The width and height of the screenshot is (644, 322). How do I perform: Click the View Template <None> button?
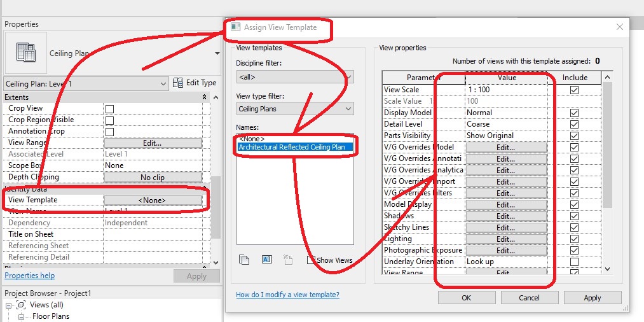coord(153,200)
